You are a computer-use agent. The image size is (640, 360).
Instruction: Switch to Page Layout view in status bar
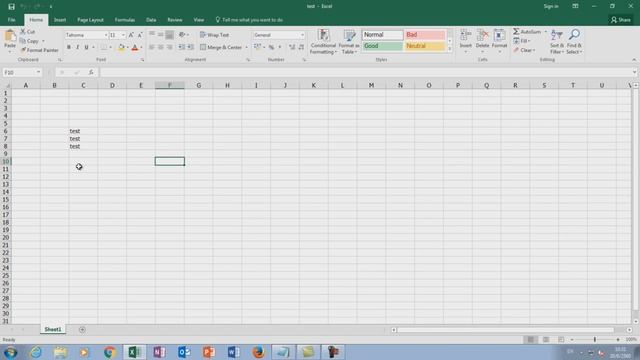click(x=546, y=340)
